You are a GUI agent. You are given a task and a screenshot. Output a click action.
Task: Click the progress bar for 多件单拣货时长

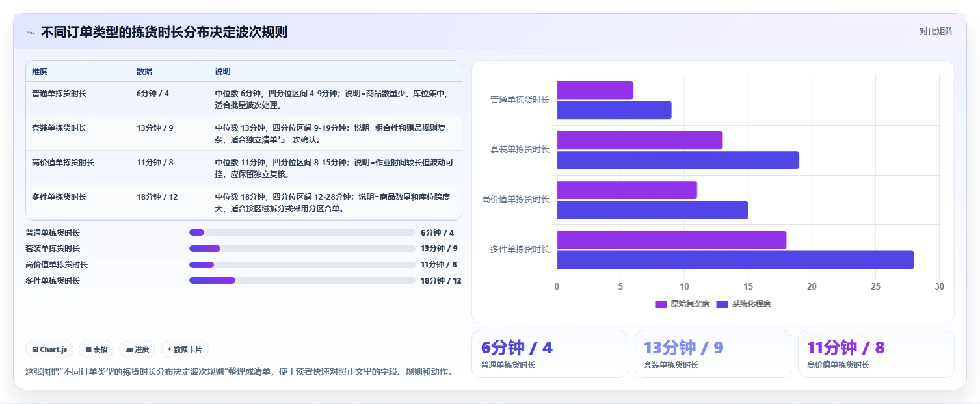[x=302, y=281]
